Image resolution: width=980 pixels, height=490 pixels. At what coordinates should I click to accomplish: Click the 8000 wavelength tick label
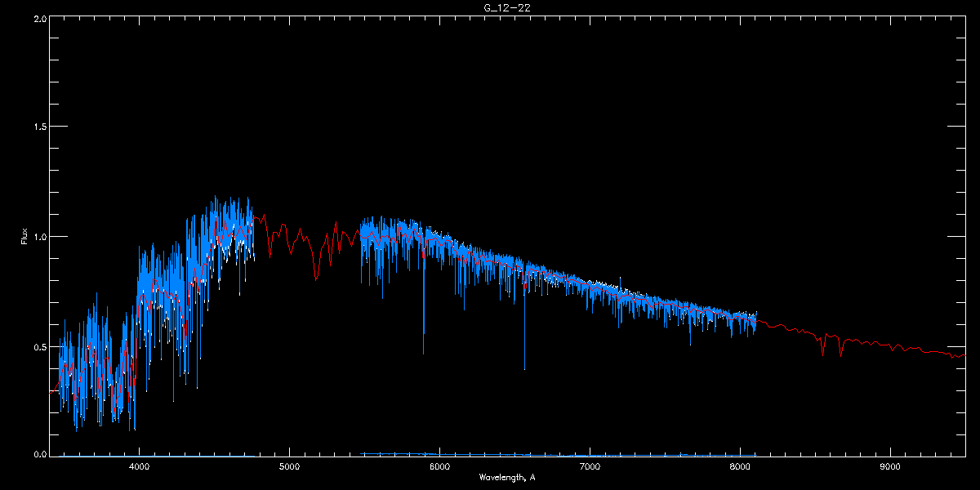tap(740, 467)
